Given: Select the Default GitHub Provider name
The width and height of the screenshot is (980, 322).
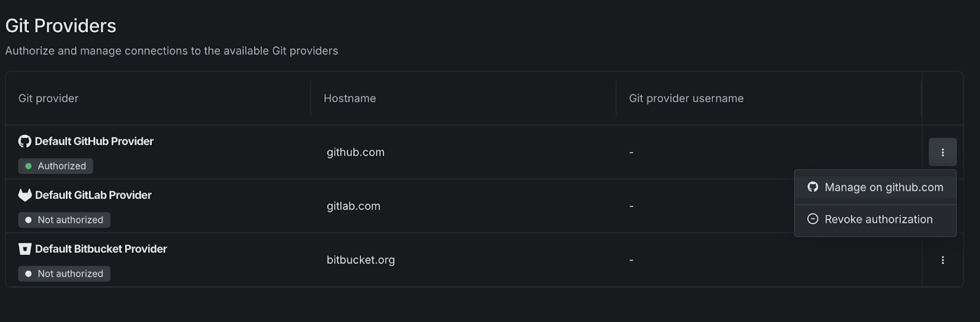Looking at the screenshot, I should (x=94, y=141).
